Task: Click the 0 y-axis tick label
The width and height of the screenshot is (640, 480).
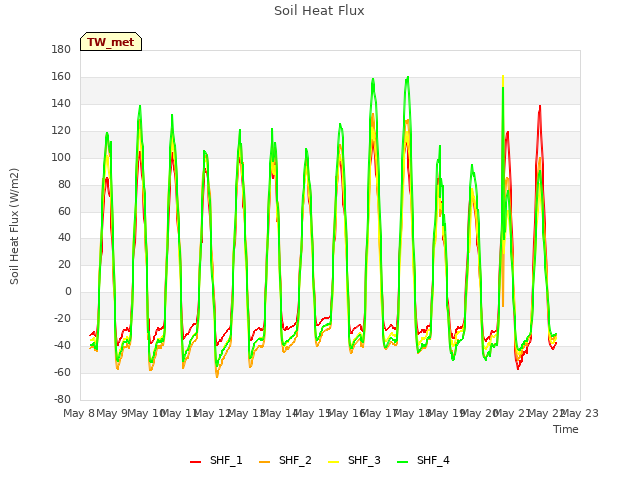Action: click(68, 291)
